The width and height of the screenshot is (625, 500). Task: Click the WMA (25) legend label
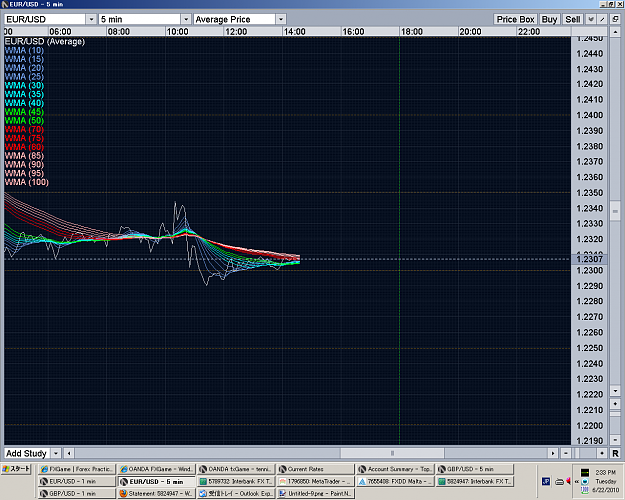[24, 77]
